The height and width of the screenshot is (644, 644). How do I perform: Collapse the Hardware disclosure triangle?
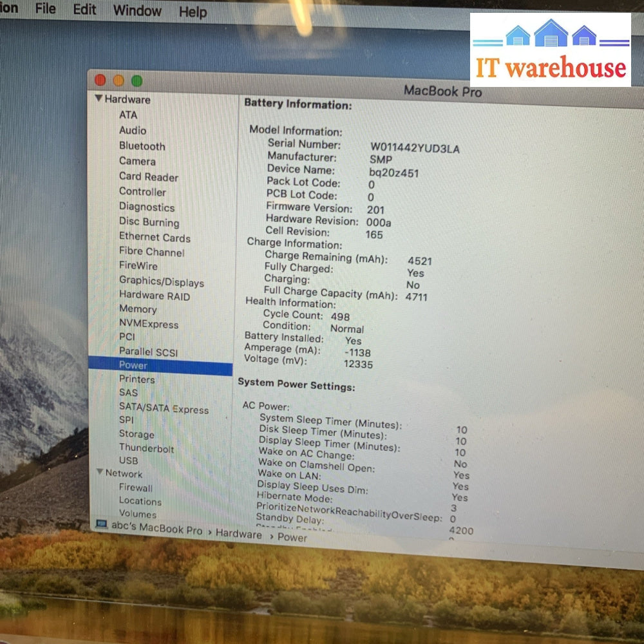[x=99, y=99]
